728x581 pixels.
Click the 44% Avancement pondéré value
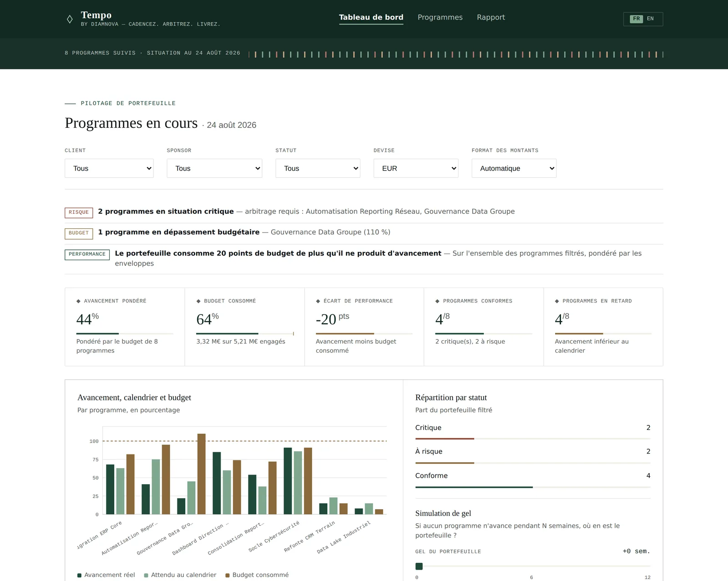(x=87, y=318)
